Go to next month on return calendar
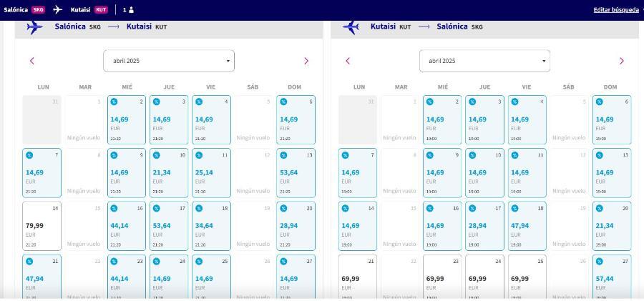This screenshot has width=644, height=301. (621, 61)
